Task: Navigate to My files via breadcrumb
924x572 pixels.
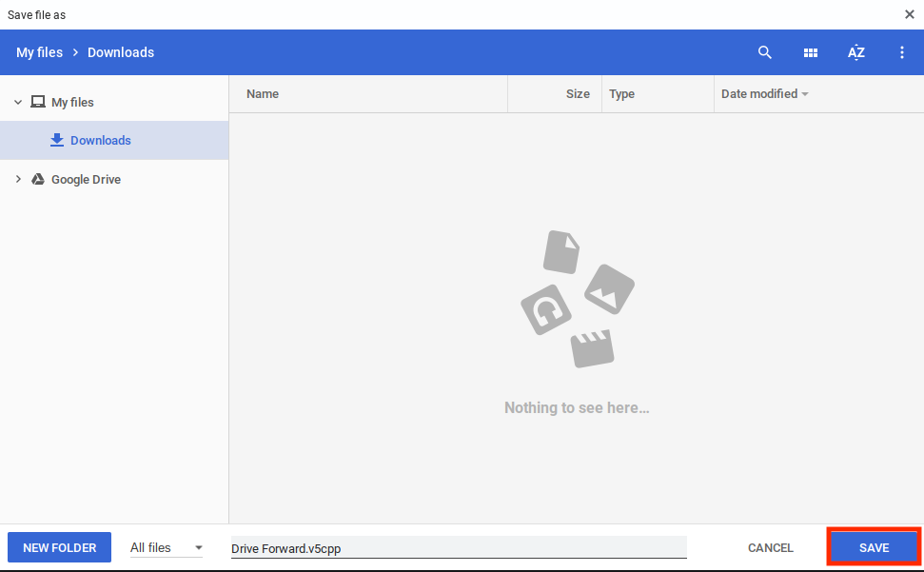Action: coord(39,52)
